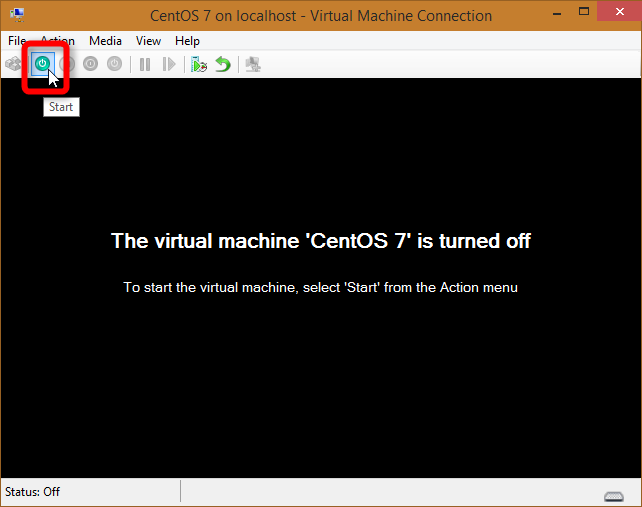Click the 'To start the virtual machine' hint text
Screen dimensions: 642x507
[x=321, y=287]
